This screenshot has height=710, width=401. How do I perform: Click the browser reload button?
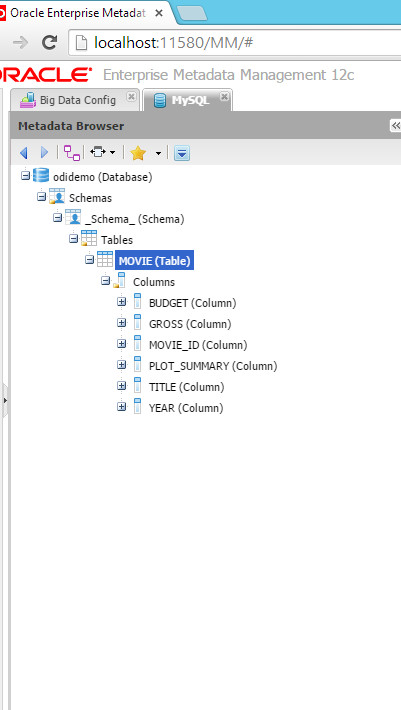(x=49, y=43)
